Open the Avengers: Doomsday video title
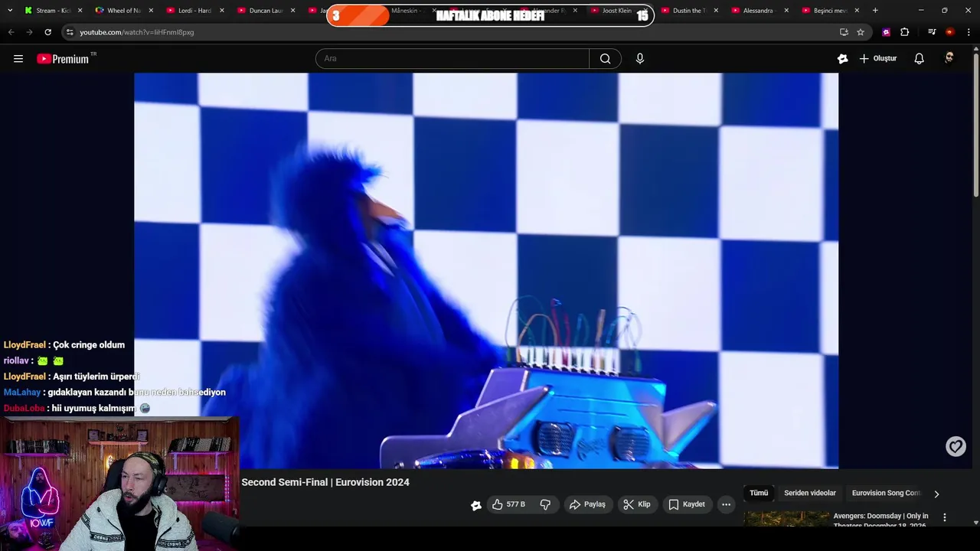Screen dimensions: 980x551 point(880,520)
